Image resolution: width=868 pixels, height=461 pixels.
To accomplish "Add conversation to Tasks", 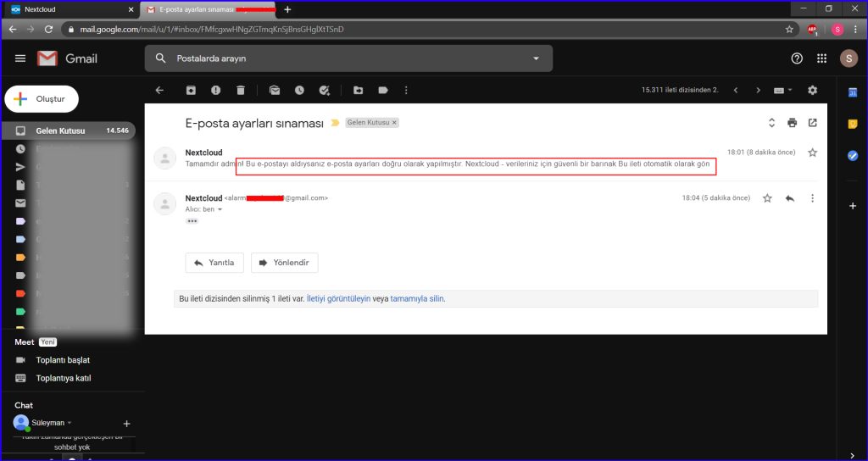I will pos(325,90).
